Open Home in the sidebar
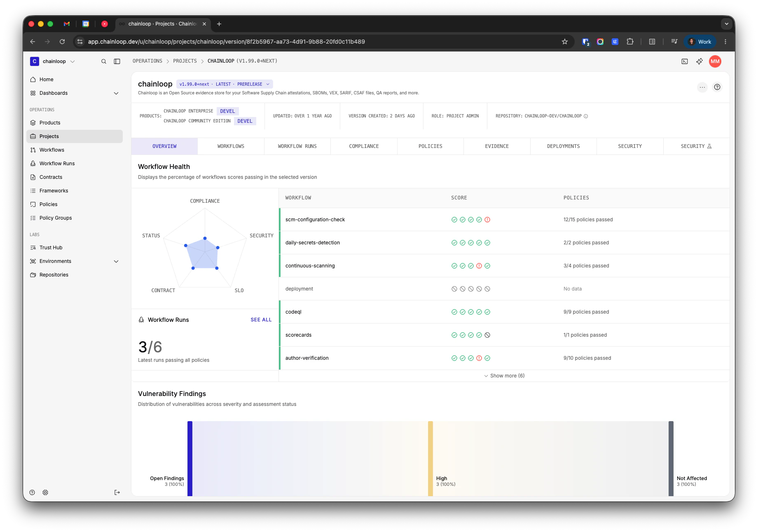 75,80
